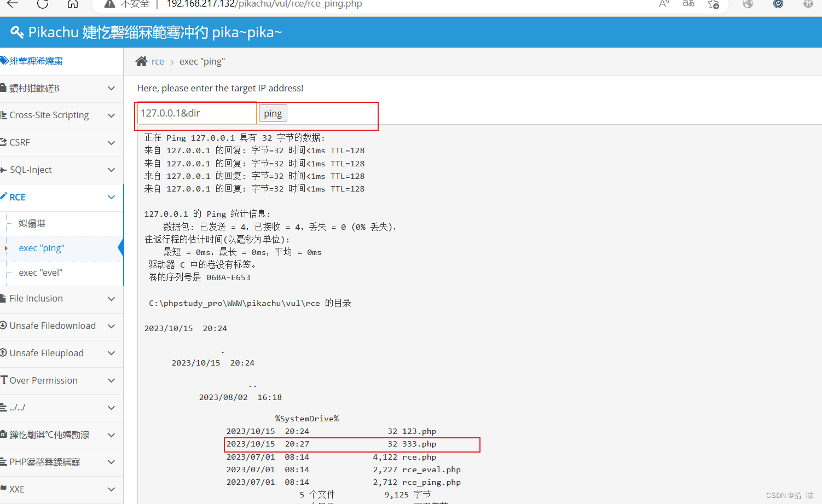The width and height of the screenshot is (822, 504).
Task: Click the pencil icon beside RCE
Action: 4,196
